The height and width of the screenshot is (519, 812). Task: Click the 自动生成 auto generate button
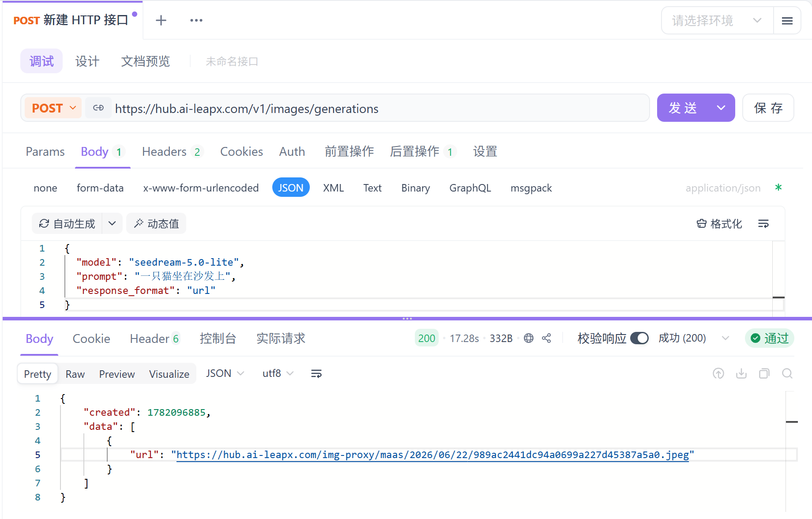[67, 224]
